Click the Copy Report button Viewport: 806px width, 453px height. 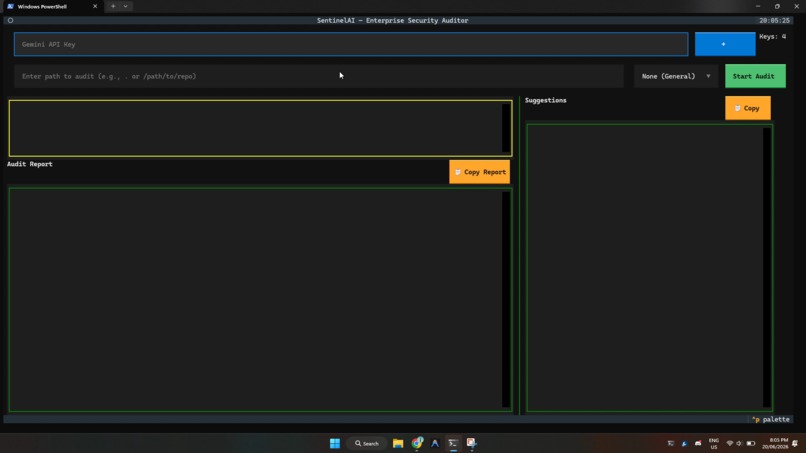tap(479, 172)
